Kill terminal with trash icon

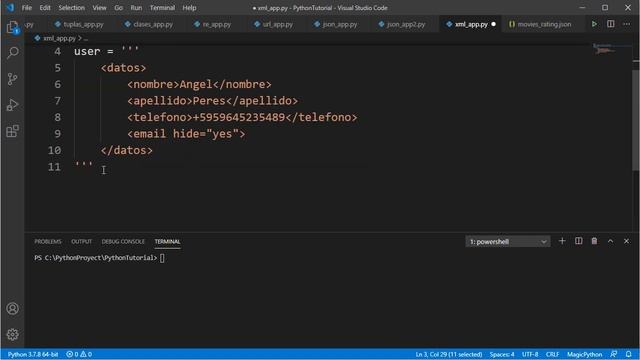(594, 241)
